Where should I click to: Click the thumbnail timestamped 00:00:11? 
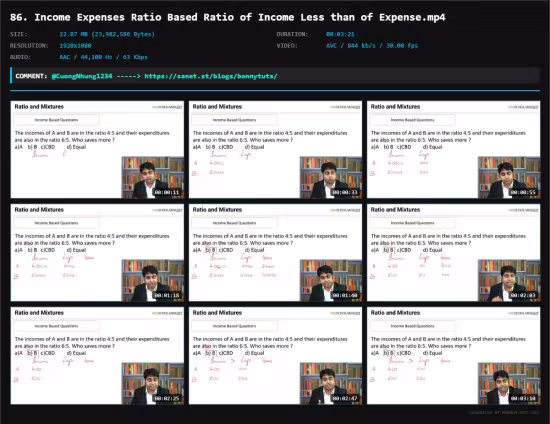pyautogui.click(x=97, y=150)
